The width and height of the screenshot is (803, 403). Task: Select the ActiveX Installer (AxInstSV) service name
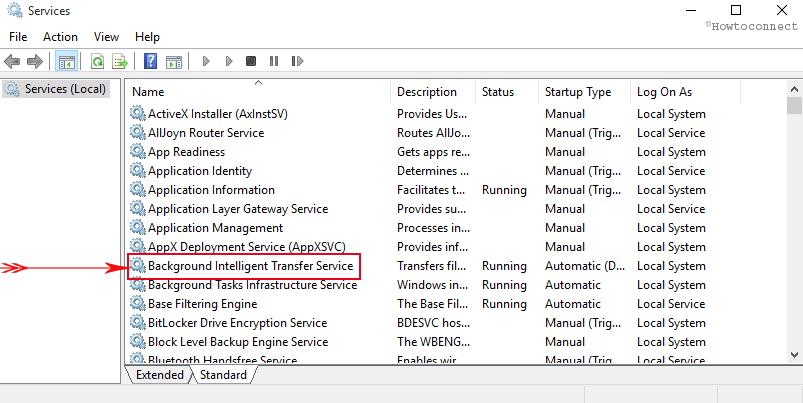point(218,114)
